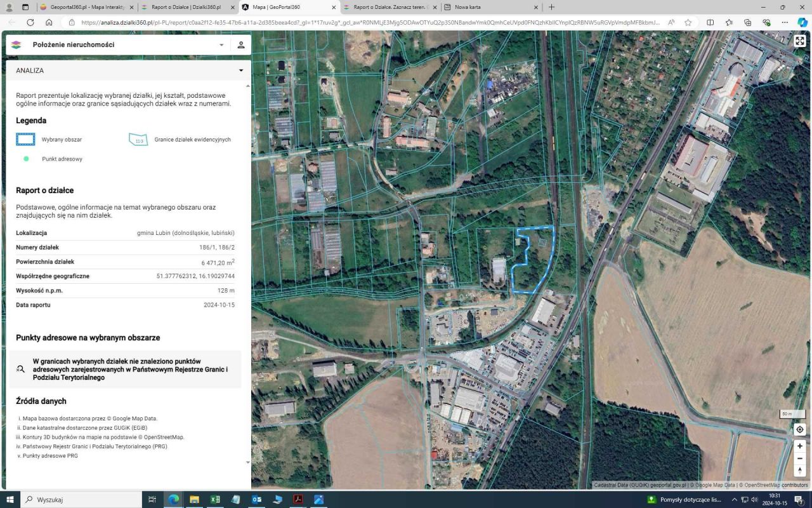Open a new browser tab
This screenshot has width=812, height=508.
point(551,7)
